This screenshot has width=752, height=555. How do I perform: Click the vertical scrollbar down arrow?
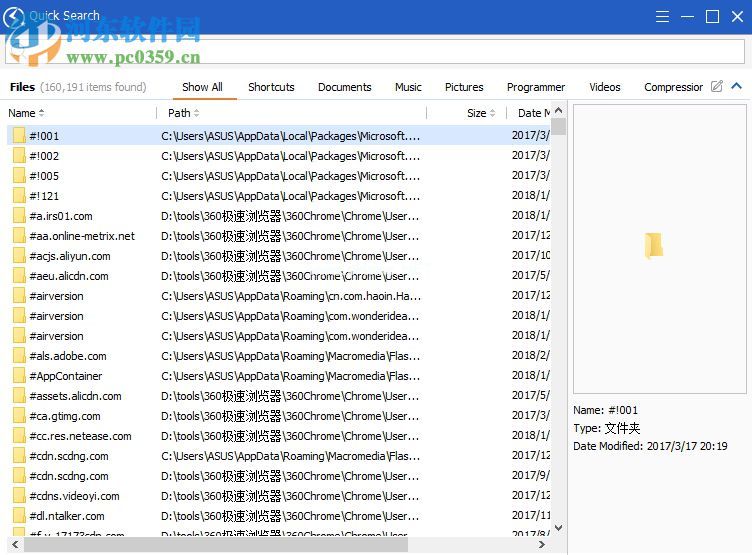pos(558,528)
